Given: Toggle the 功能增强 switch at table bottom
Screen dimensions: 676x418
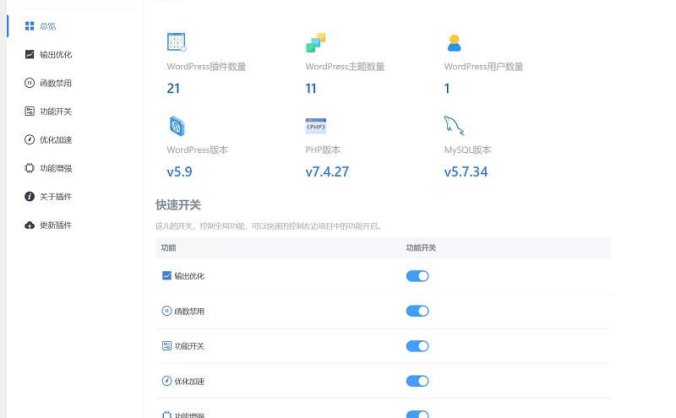Looking at the screenshot, I should [x=417, y=414].
